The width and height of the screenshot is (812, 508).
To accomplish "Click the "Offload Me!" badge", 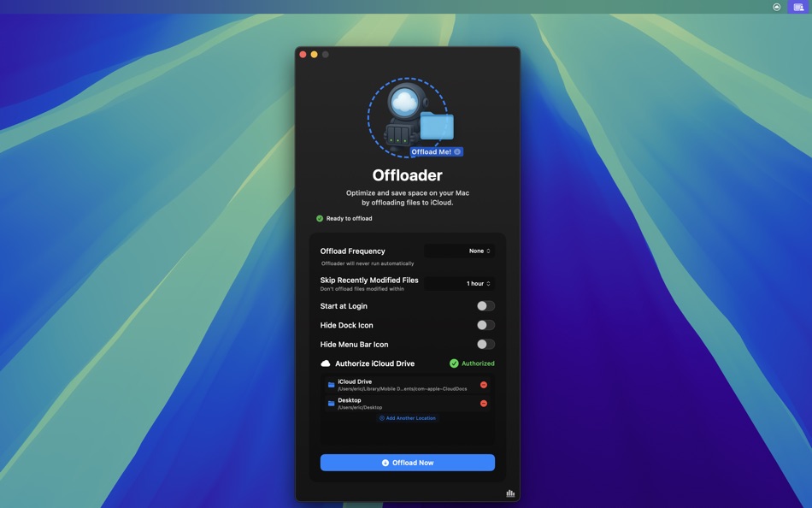I will point(437,152).
